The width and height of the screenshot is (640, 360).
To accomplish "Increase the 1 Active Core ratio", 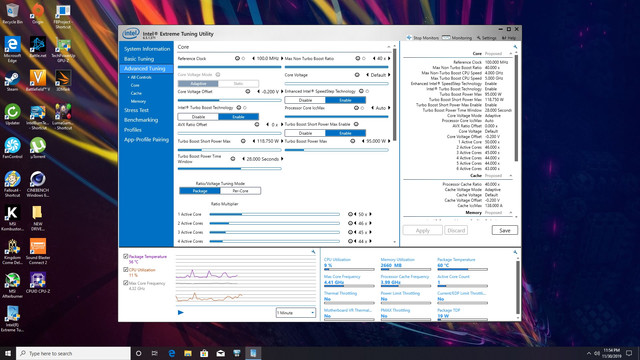I will coord(370,214).
